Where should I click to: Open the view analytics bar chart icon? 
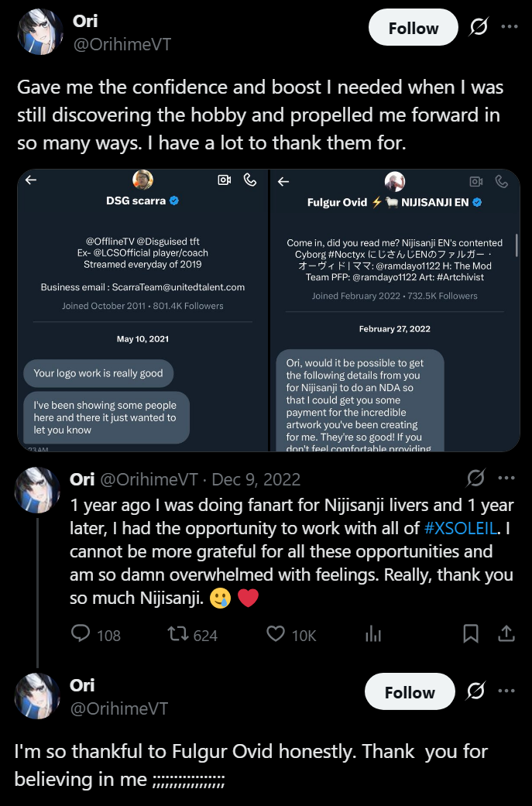click(373, 634)
